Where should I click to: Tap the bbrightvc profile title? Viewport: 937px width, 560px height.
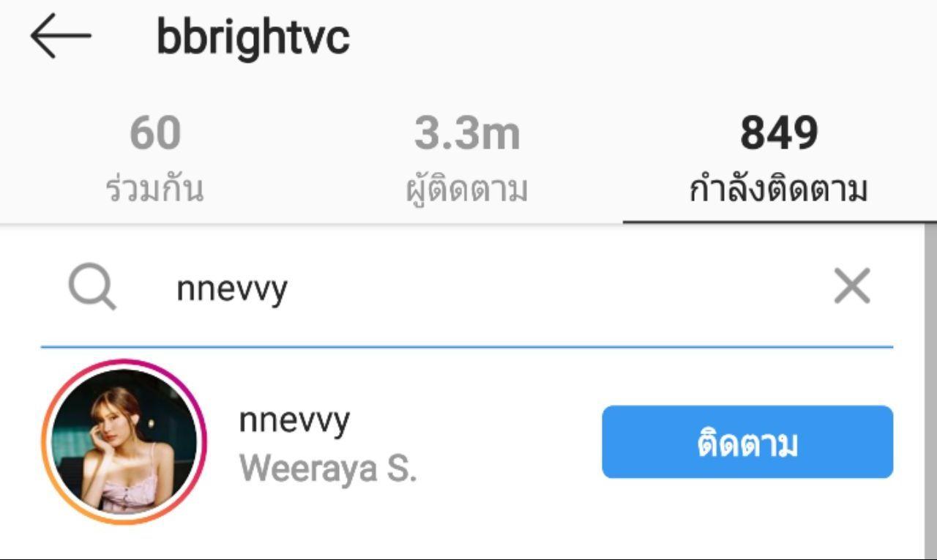click(253, 38)
